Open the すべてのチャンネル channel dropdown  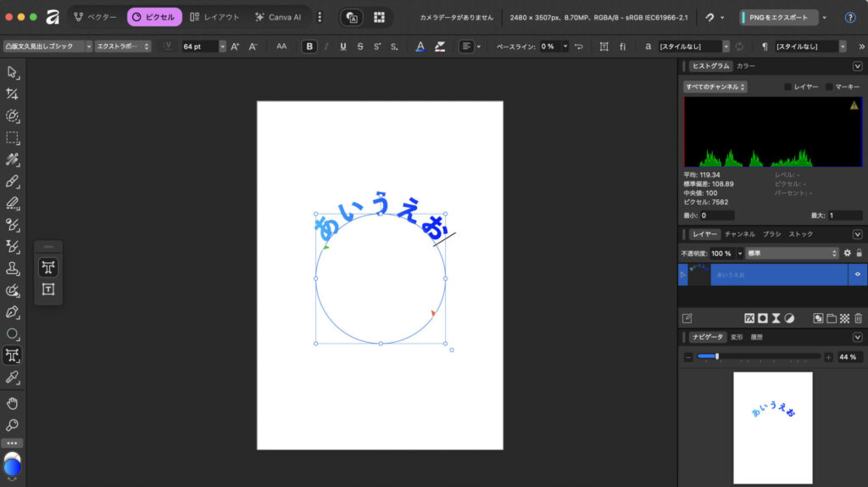click(715, 87)
